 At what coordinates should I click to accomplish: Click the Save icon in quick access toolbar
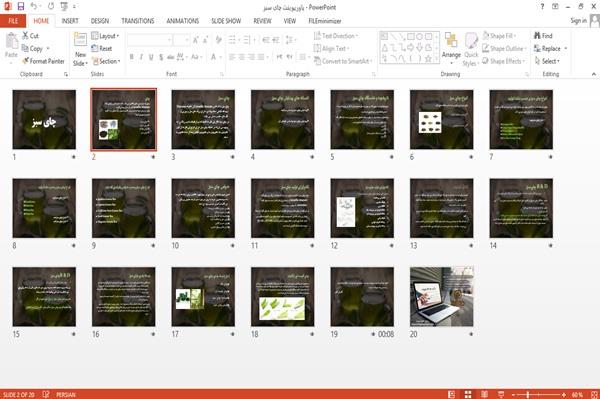21,6
